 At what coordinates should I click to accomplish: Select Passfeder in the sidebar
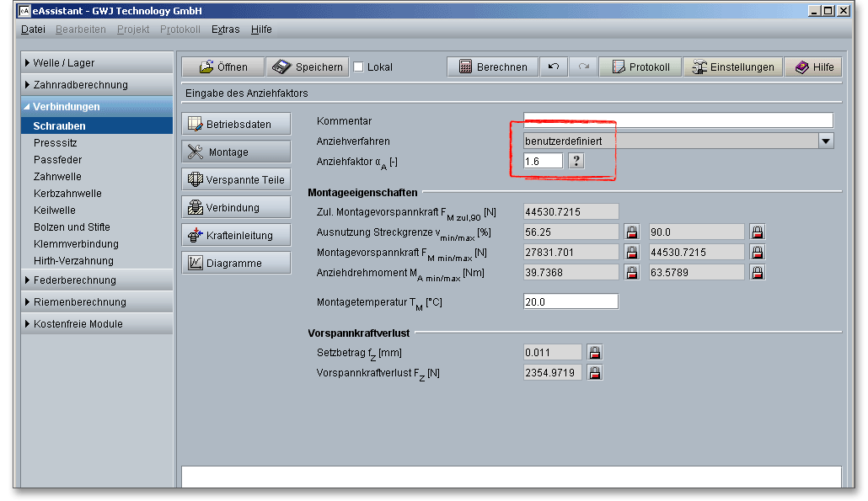pyautogui.click(x=57, y=160)
